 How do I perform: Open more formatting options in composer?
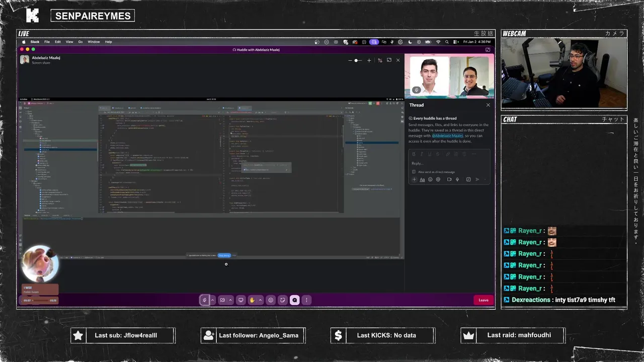pyautogui.click(x=474, y=154)
